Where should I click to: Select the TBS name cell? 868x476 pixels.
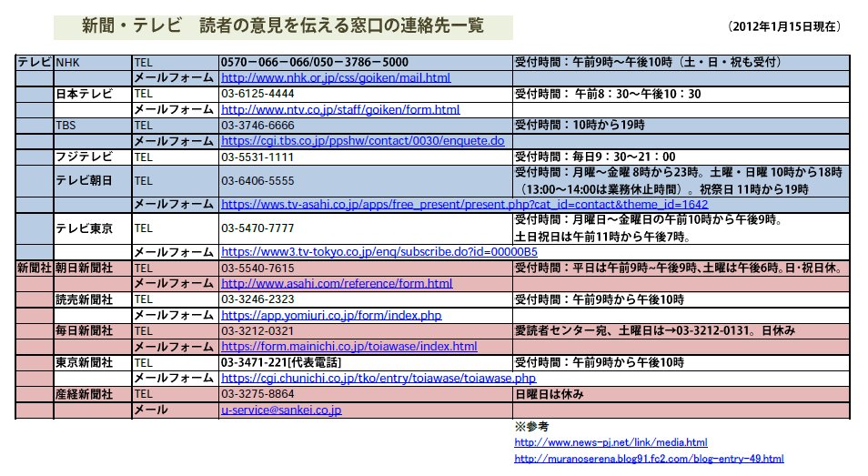(93, 126)
